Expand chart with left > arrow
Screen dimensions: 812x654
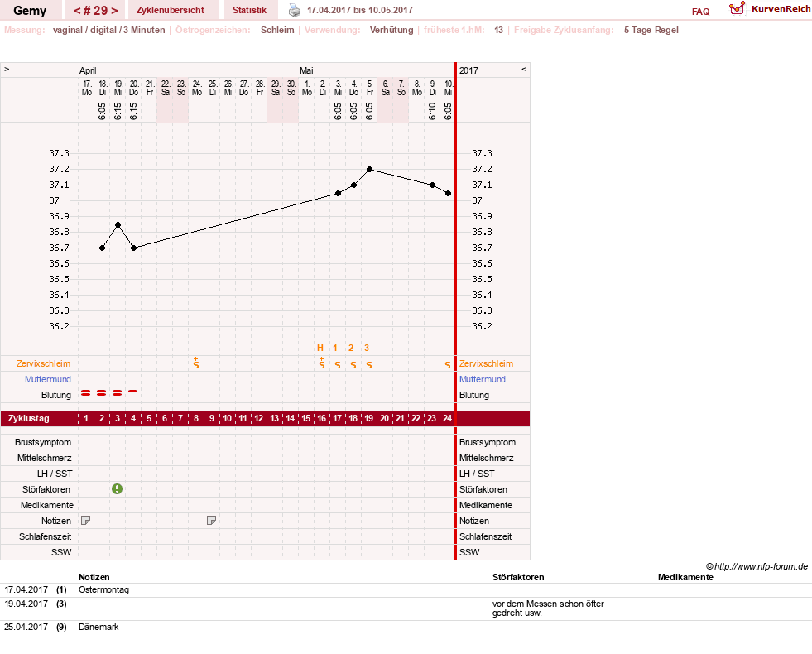[7, 69]
